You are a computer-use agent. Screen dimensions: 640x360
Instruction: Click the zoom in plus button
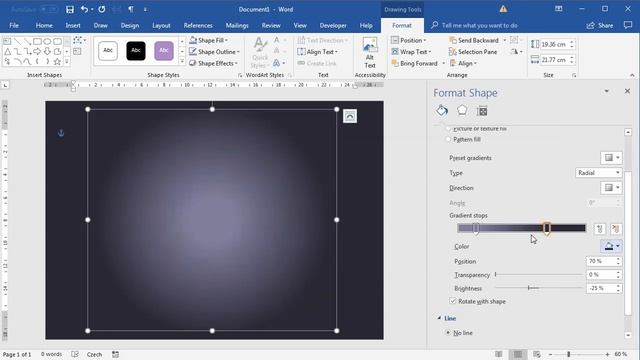coord(607,354)
